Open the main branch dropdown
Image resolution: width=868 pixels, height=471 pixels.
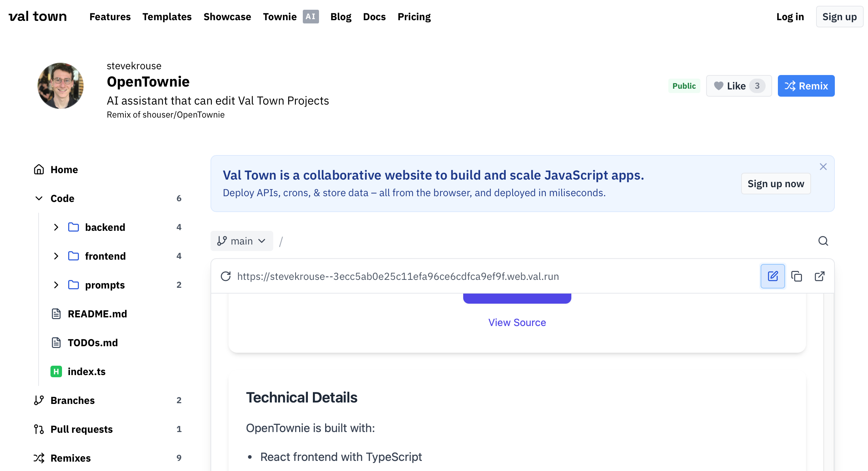pyautogui.click(x=242, y=241)
